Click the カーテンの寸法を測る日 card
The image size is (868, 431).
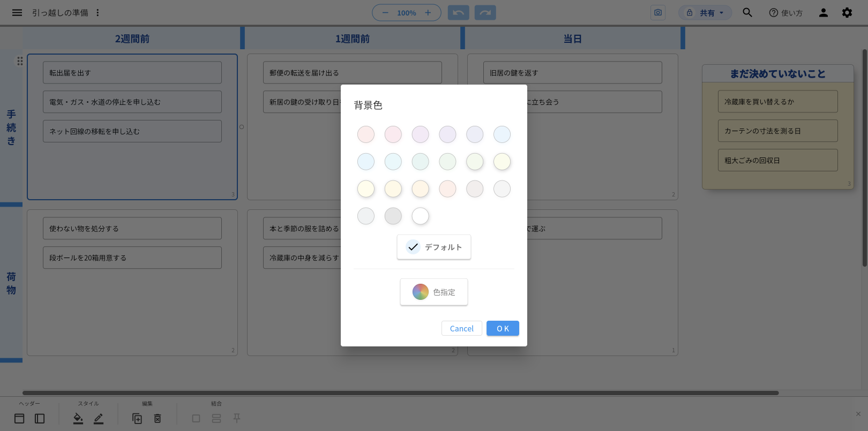pos(778,131)
